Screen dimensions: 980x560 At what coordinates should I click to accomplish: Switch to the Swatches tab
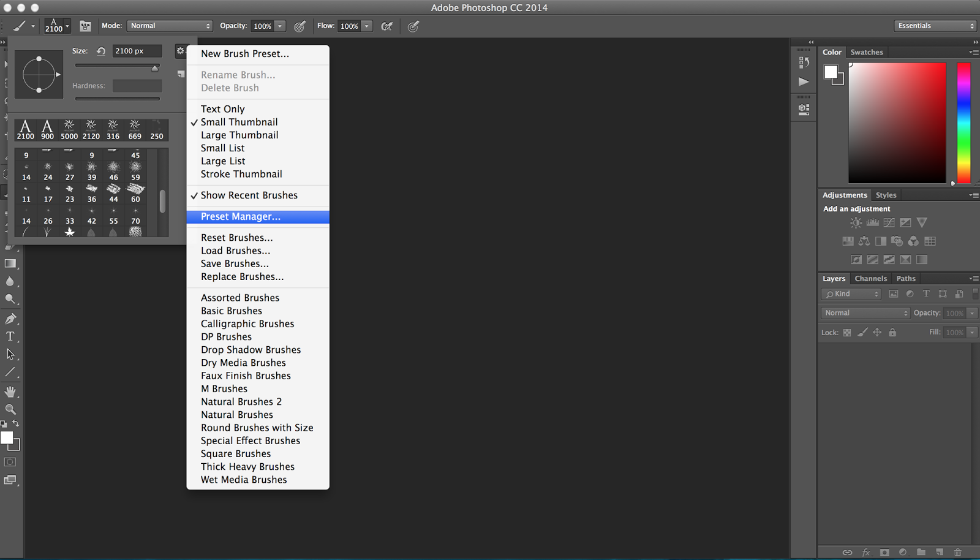coord(867,52)
